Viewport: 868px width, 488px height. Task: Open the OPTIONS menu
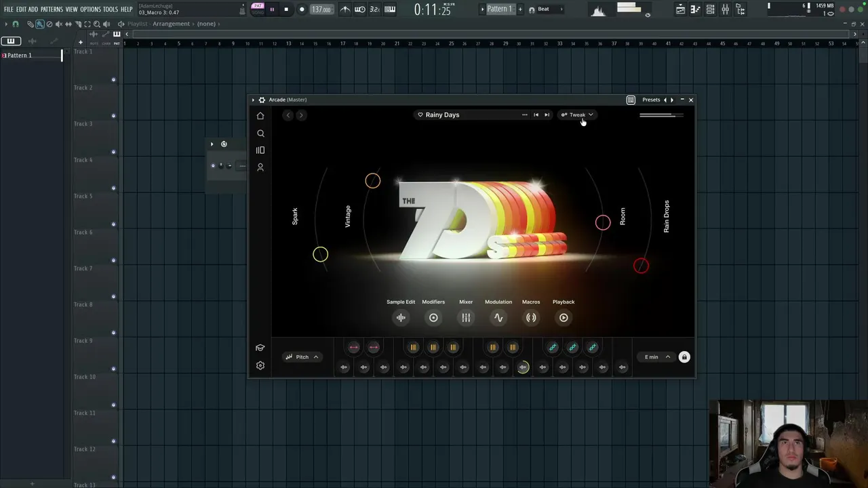click(90, 9)
